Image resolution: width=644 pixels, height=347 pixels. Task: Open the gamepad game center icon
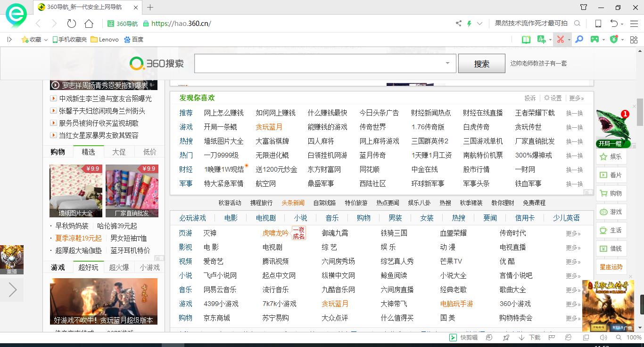point(595,40)
